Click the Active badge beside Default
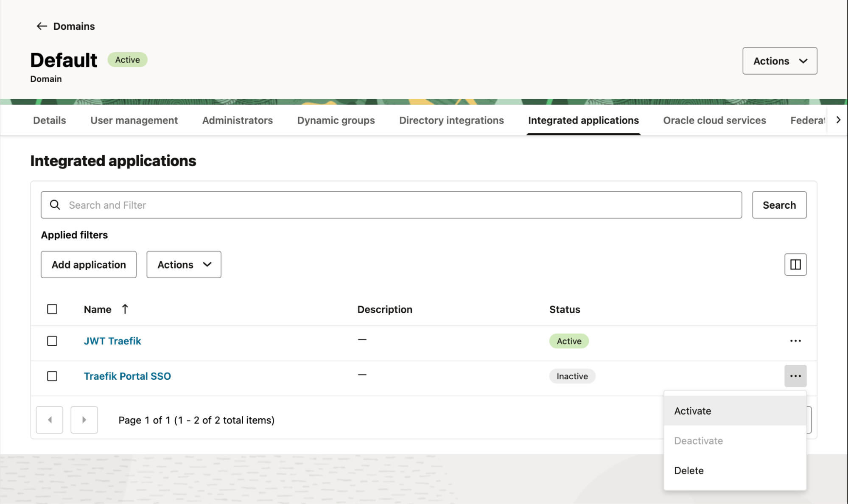The height and width of the screenshot is (504, 848). click(x=127, y=60)
